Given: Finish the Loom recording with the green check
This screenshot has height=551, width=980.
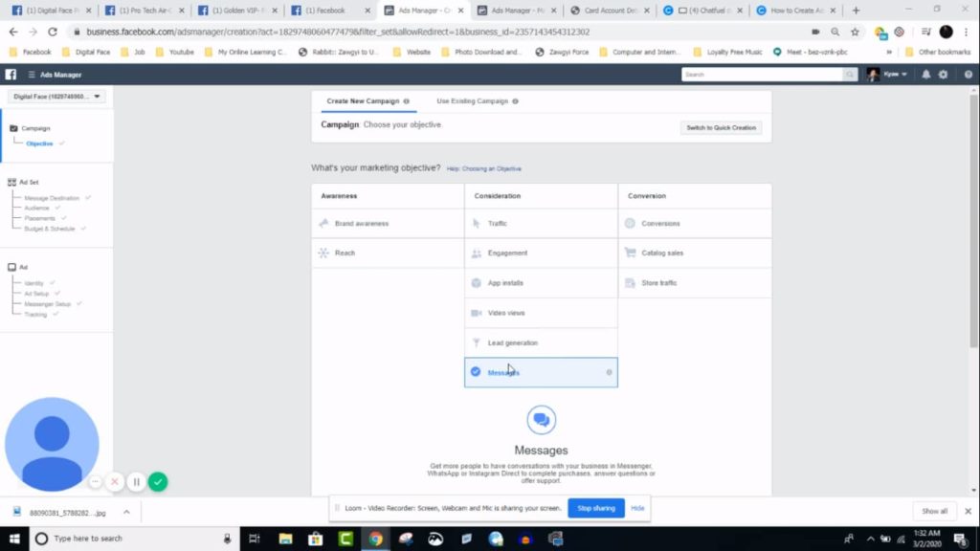Looking at the screenshot, I should (x=158, y=482).
